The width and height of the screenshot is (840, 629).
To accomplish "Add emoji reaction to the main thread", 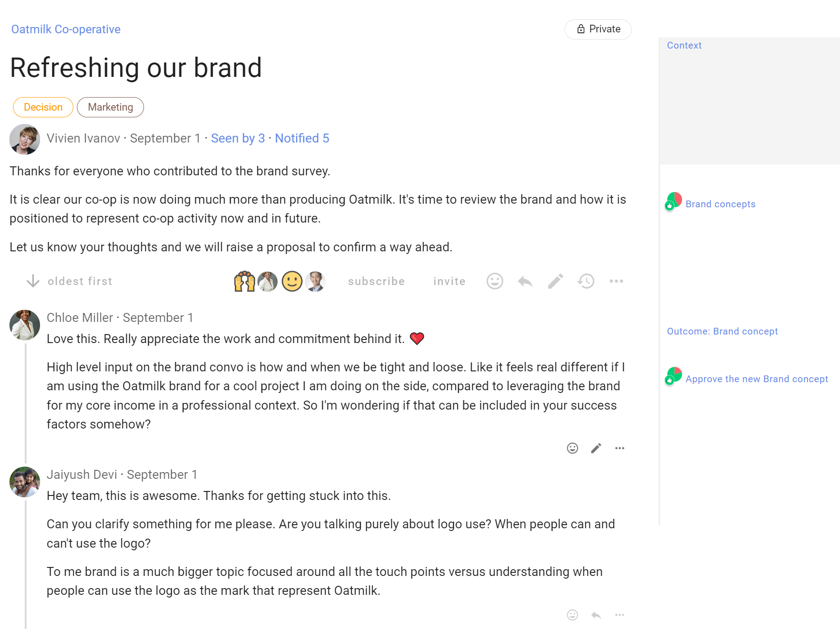I will [494, 281].
